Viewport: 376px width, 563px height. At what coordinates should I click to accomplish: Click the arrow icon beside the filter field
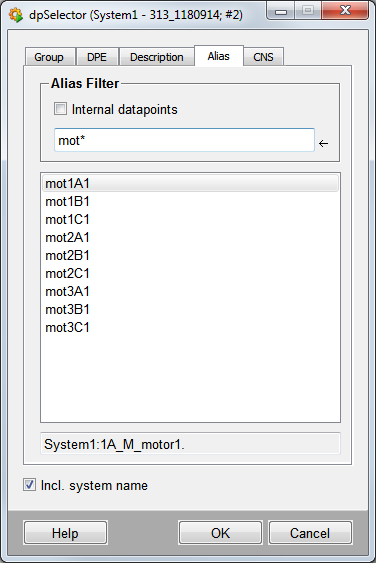coord(323,144)
